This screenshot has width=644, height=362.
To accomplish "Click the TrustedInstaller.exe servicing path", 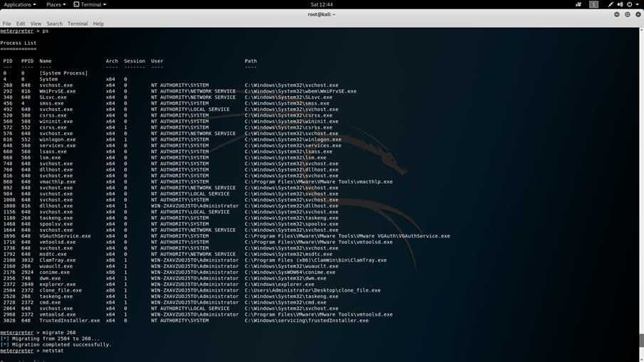I will tap(307, 321).
